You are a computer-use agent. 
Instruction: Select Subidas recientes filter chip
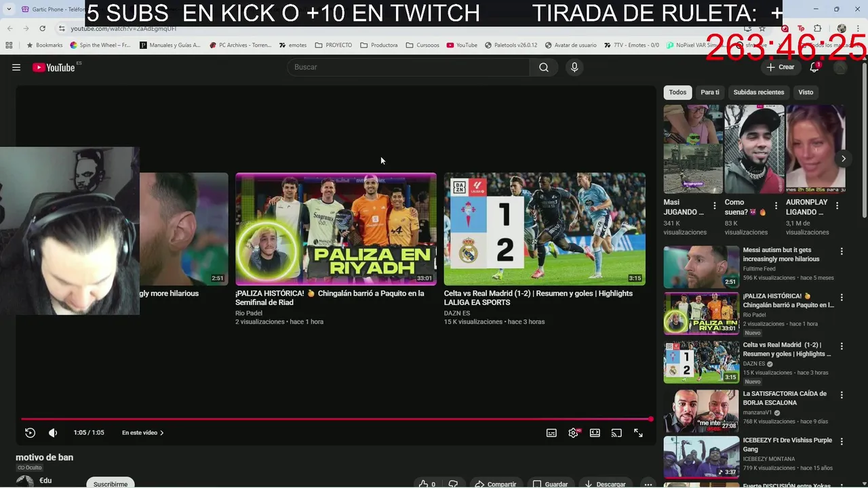click(758, 92)
